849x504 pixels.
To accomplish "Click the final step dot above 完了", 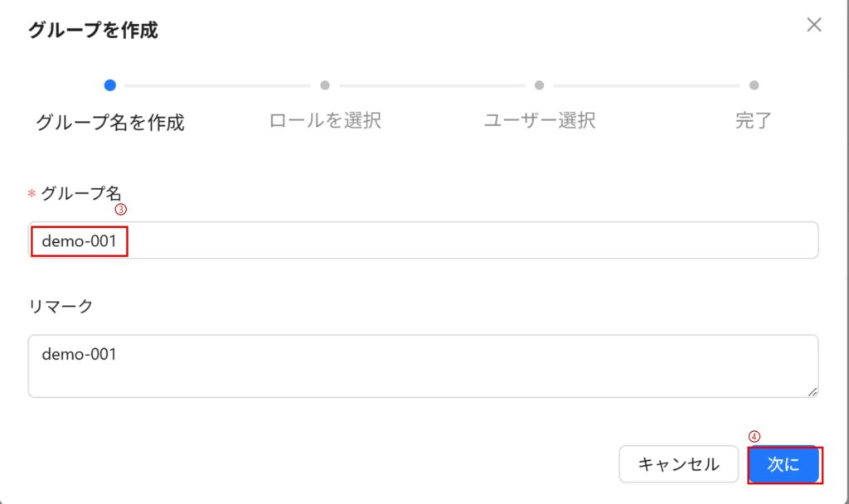I will (754, 85).
